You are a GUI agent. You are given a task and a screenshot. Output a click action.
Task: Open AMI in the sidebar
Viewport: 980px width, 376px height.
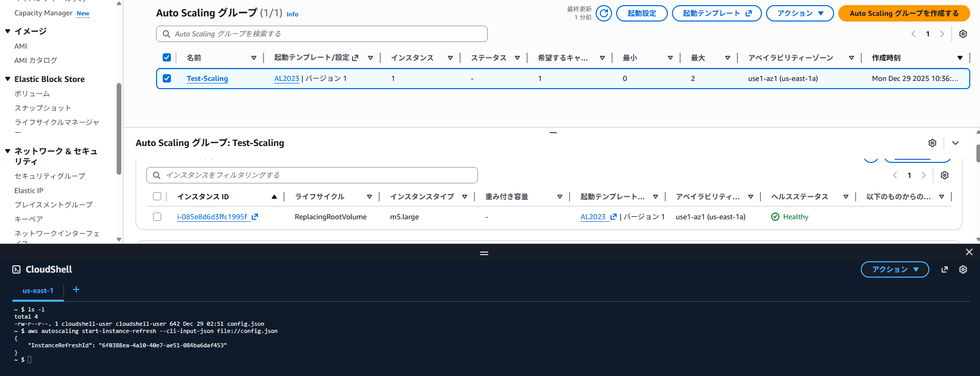(20, 46)
